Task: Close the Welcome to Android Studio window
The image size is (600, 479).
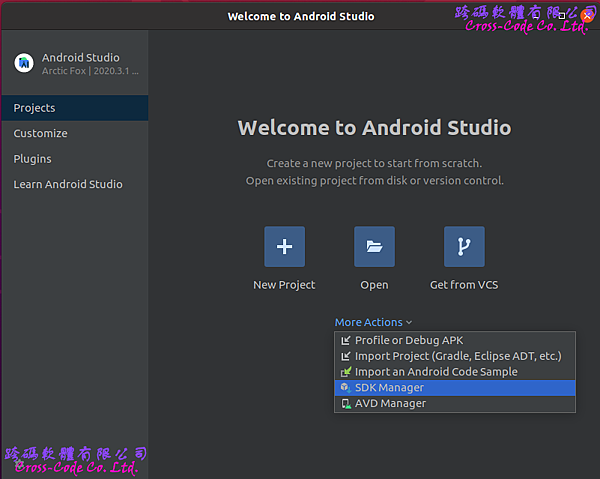Action: 587,16
